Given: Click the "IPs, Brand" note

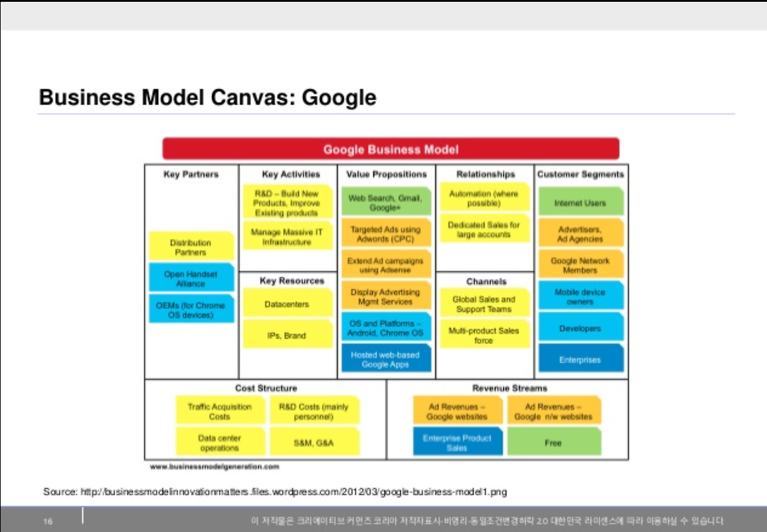Looking at the screenshot, I should 288,334.
